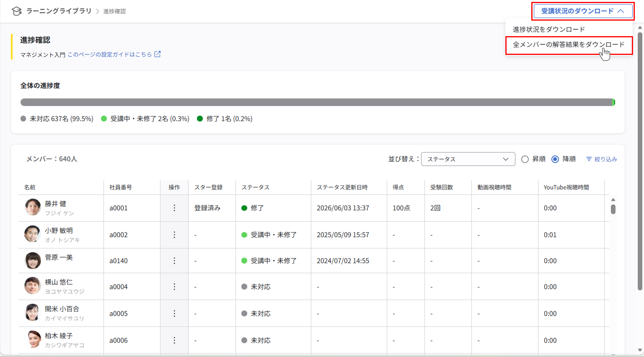Click the overall progress bar
The height and width of the screenshot is (357, 644).
coord(317,102)
